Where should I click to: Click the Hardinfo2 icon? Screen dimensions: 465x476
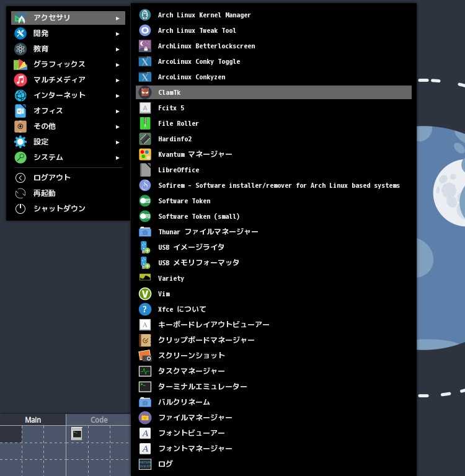pos(145,139)
